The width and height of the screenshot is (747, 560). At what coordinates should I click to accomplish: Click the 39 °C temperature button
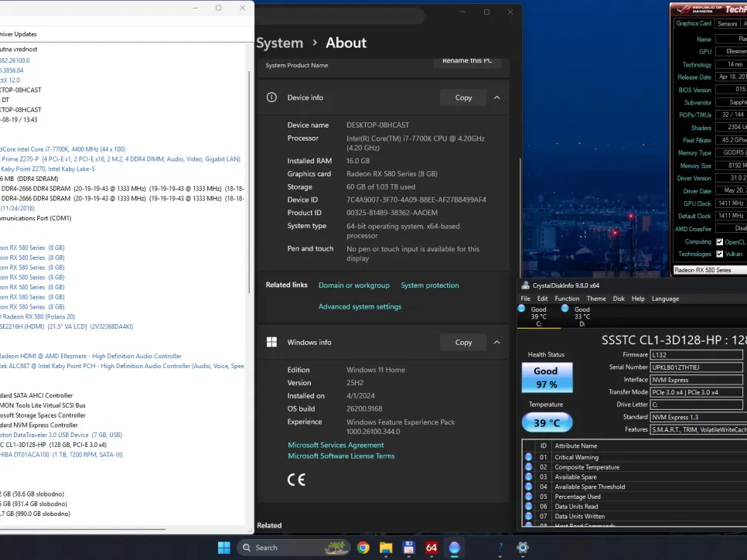pyautogui.click(x=547, y=422)
